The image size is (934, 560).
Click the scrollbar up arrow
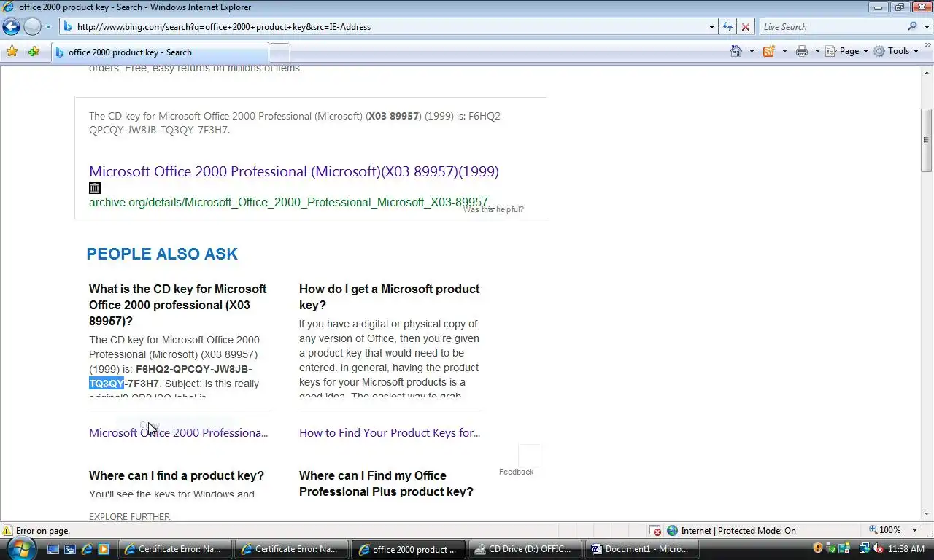(927, 72)
